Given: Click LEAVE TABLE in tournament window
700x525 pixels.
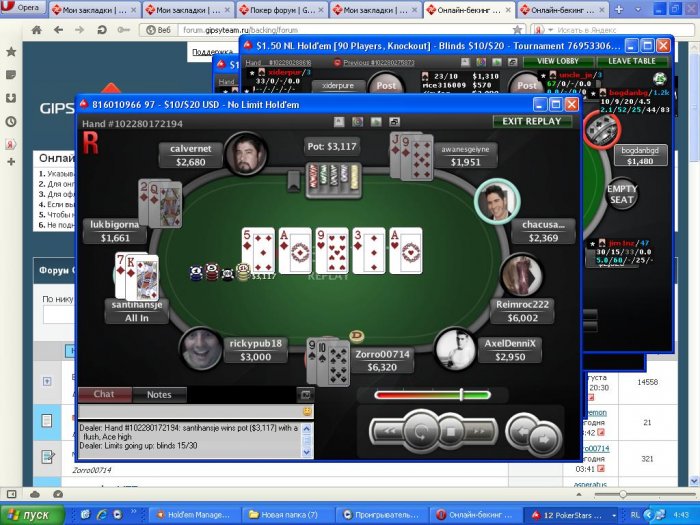Looking at the screenshot, I should 632,61.
